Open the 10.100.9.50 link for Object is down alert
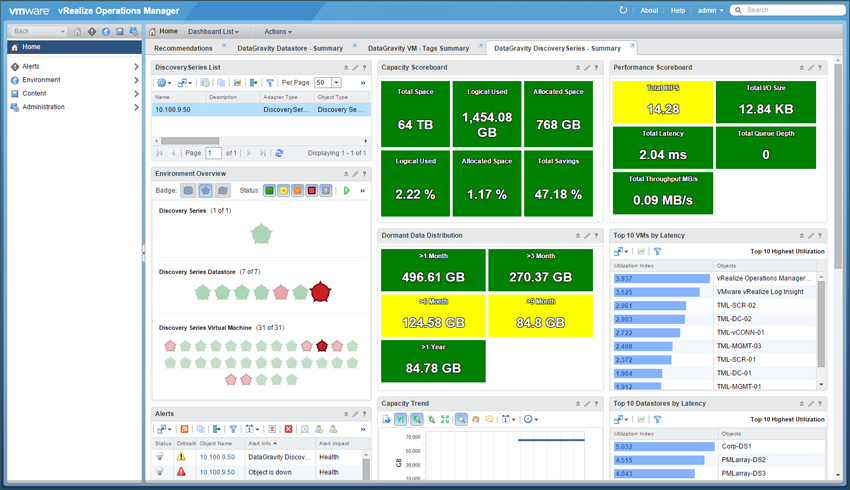 click(x=217, y=472)
